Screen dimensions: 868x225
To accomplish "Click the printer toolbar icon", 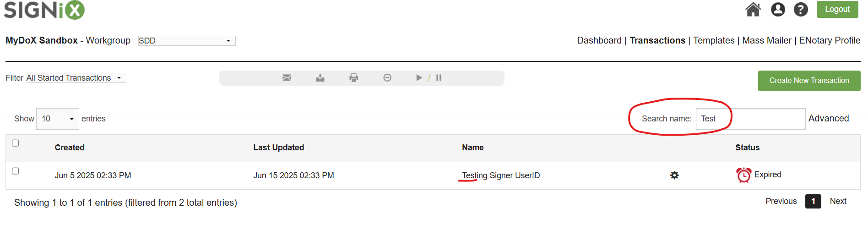I will [x=353, y=78].
